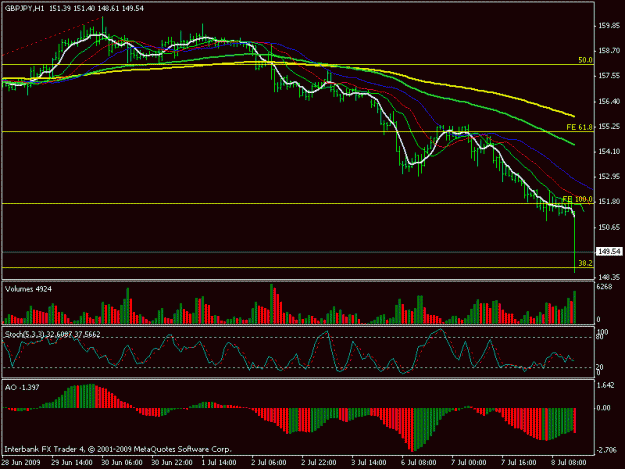Select the FE 100.0 expansion label

577,199
